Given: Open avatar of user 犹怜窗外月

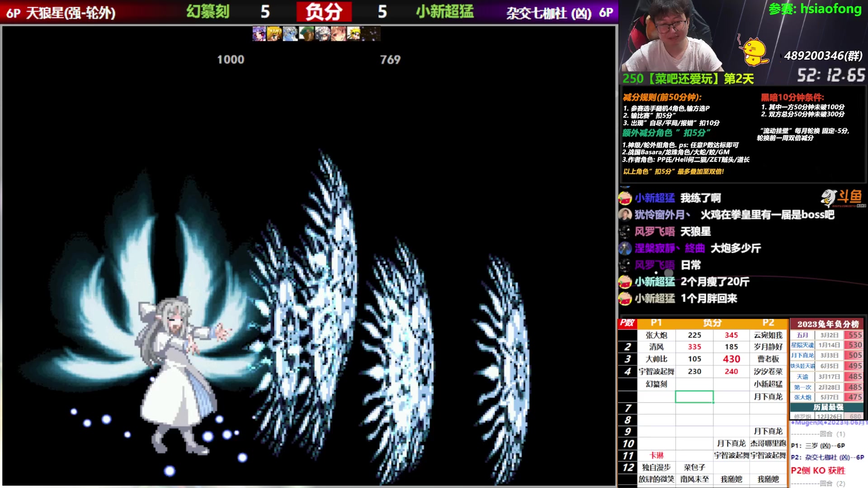Looking at the screenshot, I should point(625,215).
